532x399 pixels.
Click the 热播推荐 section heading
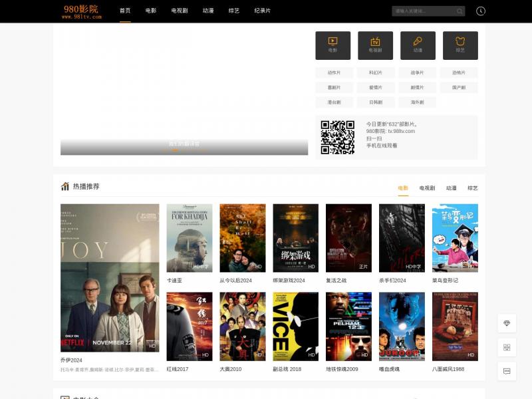click(x=86, y=186)
